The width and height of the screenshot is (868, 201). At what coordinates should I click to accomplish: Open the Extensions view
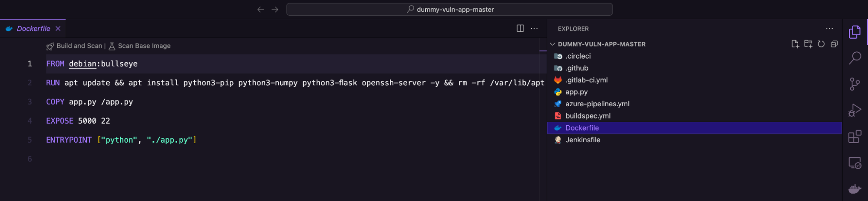click(x=855, y=137)
